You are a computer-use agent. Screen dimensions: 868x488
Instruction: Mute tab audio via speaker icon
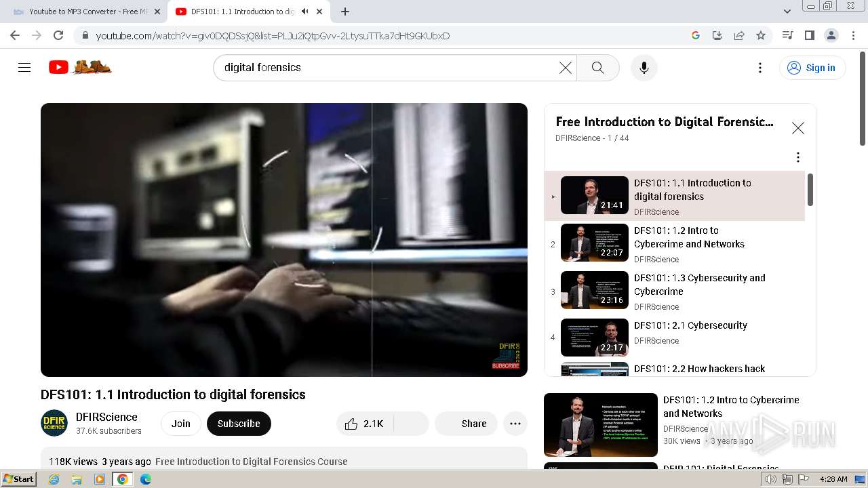[305, 12]
